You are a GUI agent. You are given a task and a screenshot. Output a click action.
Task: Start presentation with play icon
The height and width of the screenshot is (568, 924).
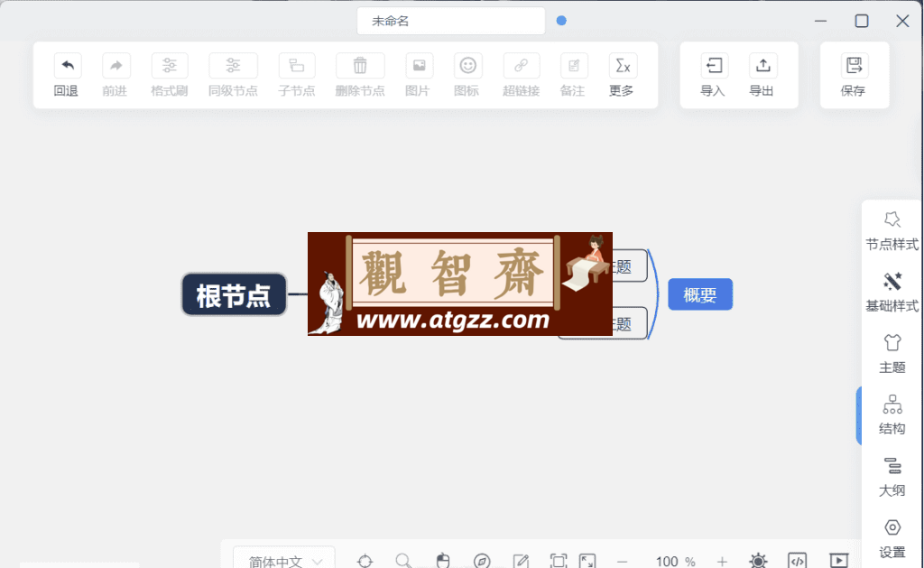839,561
